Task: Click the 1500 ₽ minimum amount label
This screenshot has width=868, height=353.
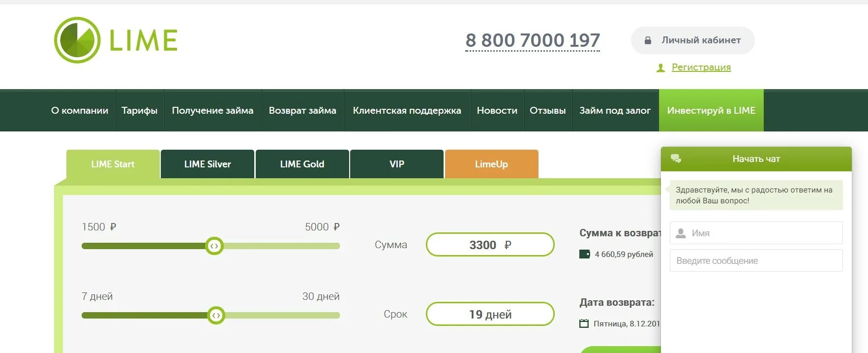Action: (99, 227)
